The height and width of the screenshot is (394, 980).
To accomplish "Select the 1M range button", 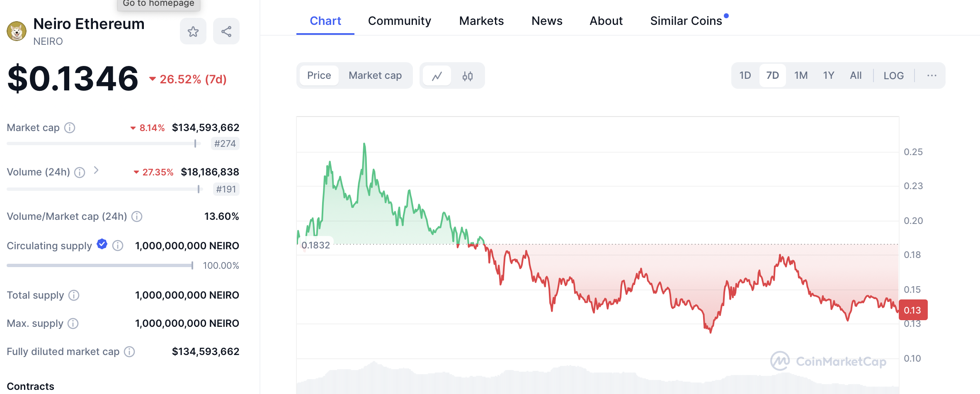I will tap(800, 75).
